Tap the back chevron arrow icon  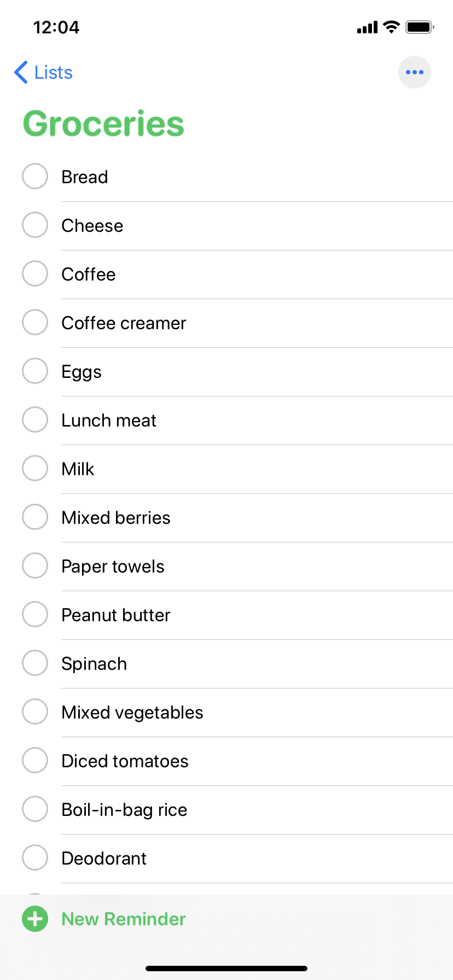(x=21, y=72)
